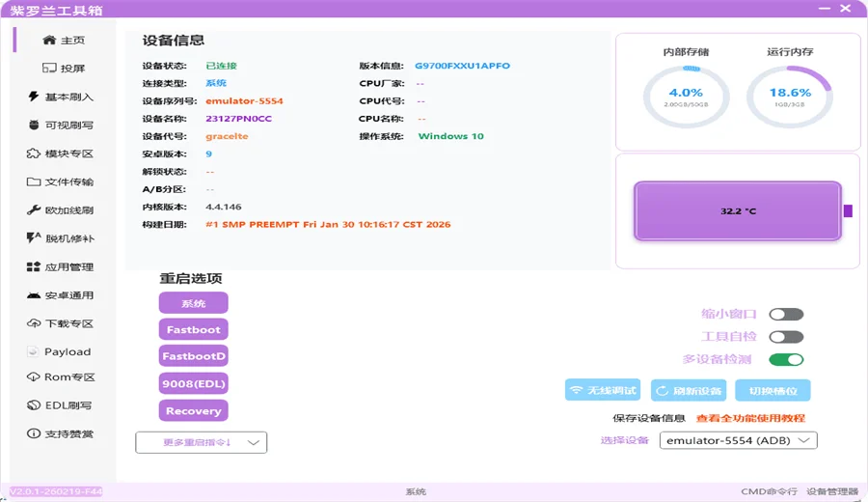Click the icon beside EDL刷写
868x502 pixels.
33,405
